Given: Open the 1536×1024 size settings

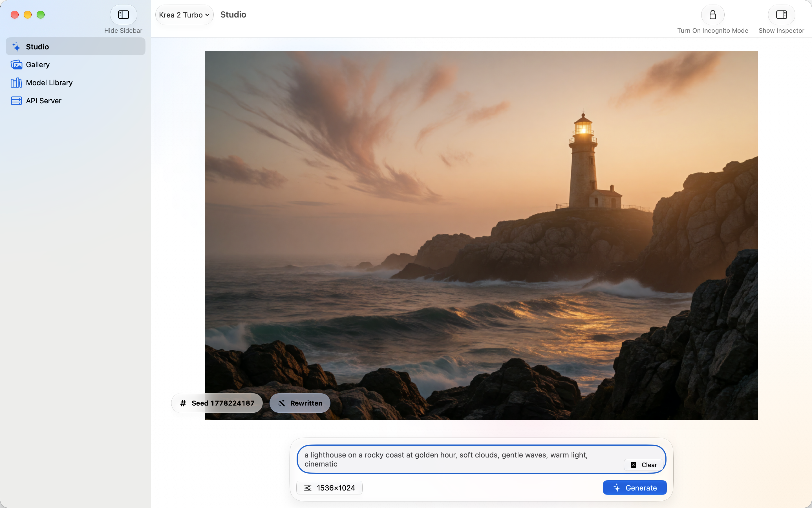Looking at the screenshot, I should [x=330, y=488].
